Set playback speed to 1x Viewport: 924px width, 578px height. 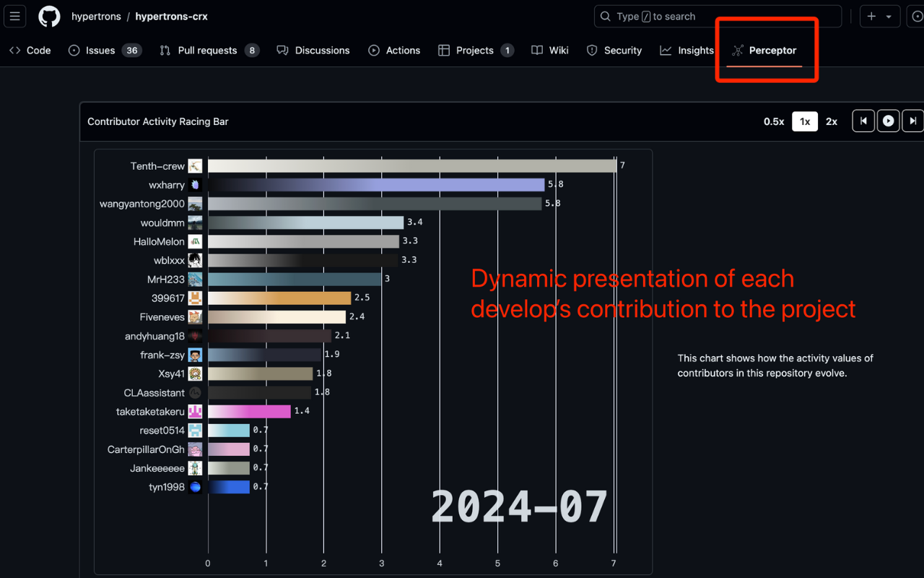pyautogui.click(x=805, y=121)
